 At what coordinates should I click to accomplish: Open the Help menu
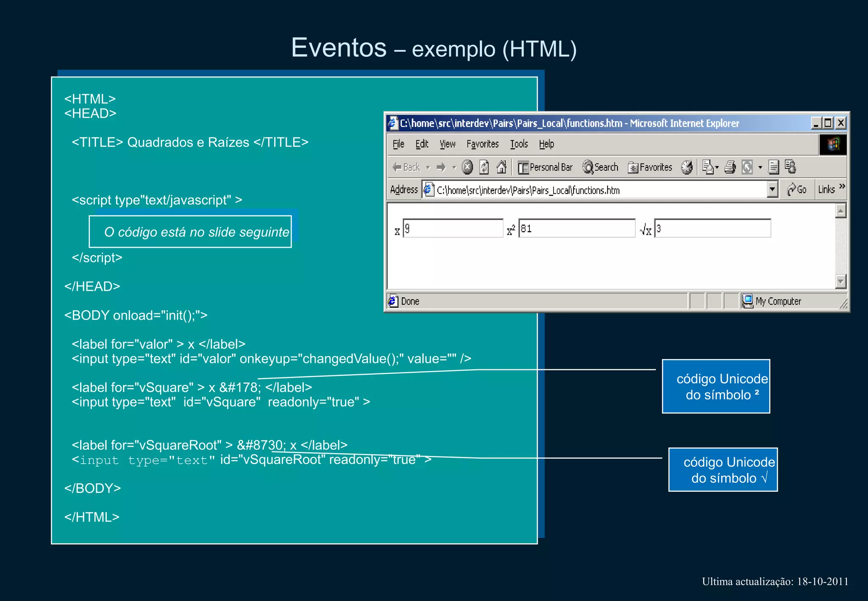[547, 144]
